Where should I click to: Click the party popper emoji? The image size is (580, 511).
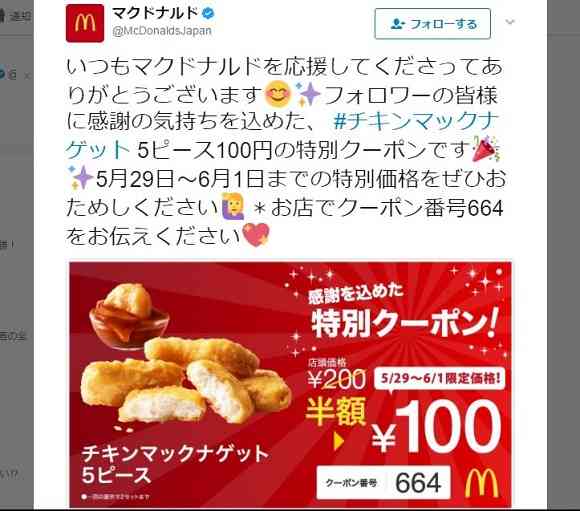pyautogui.click(x=485, y=148)
